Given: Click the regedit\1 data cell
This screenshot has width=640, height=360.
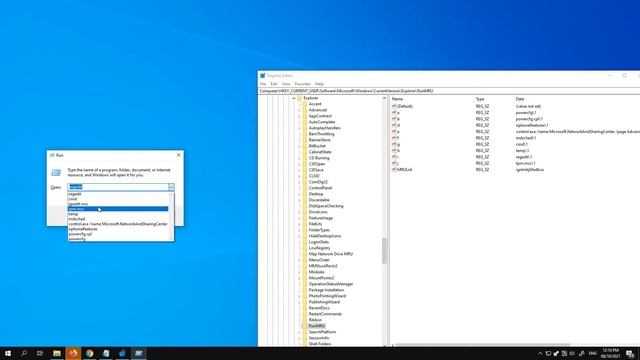Looking at the screenshot, I should click(524, 157).
